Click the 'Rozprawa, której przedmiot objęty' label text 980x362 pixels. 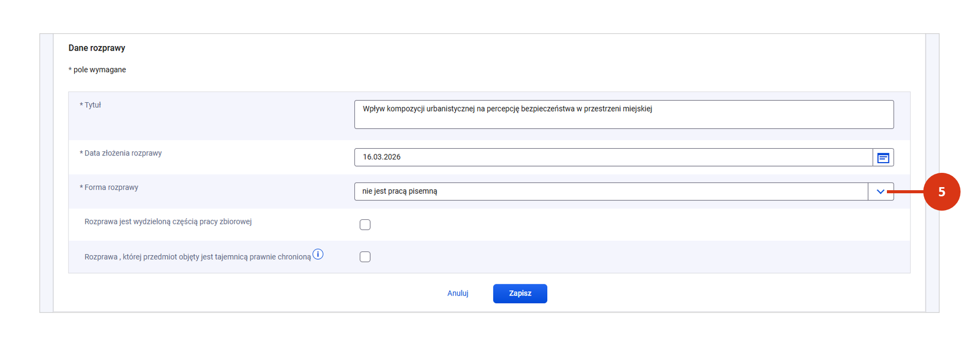[x=197, y=257]
